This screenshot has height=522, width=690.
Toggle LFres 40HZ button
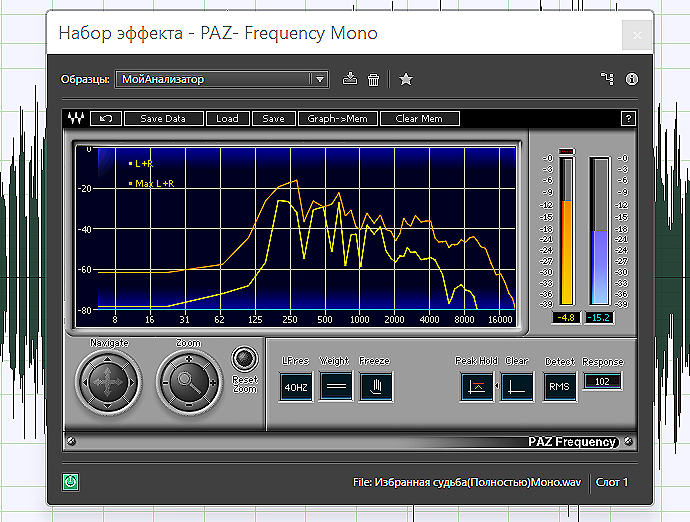tap(296, 387)
